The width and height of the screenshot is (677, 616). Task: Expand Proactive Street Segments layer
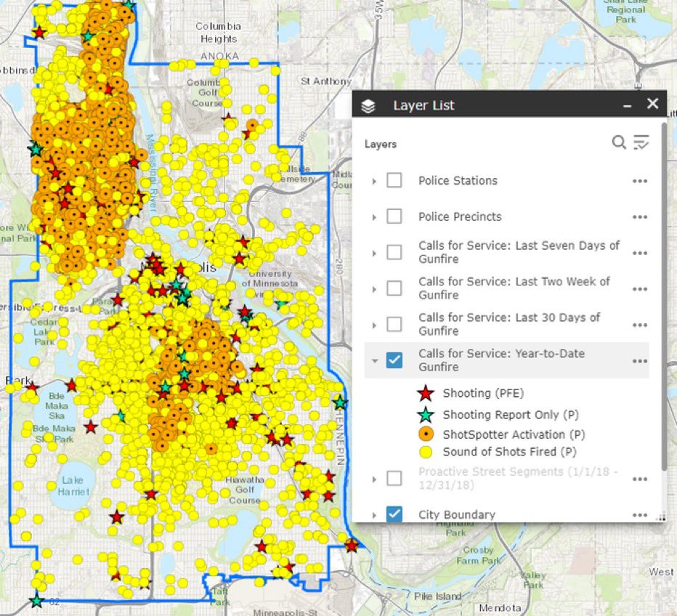tap(374, 479)
